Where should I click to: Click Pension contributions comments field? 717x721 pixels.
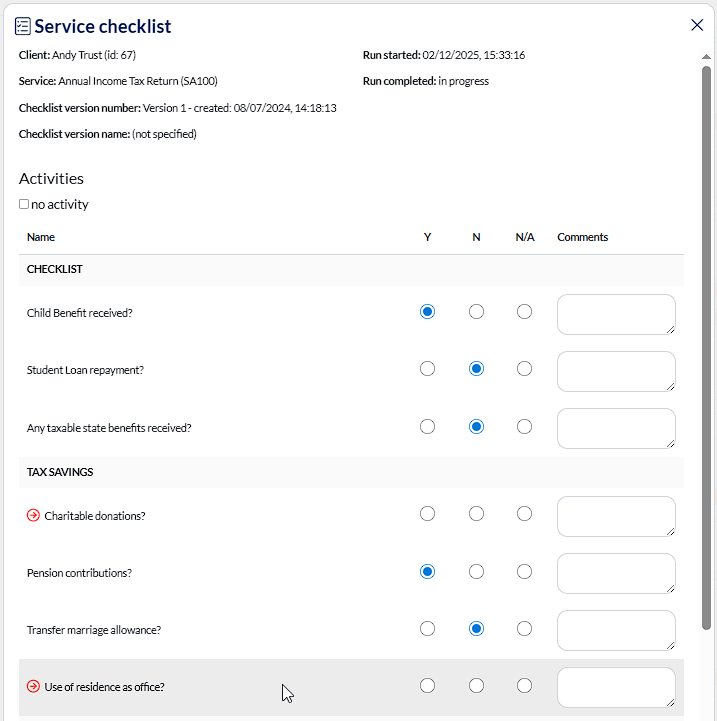[x=615, y=573]
